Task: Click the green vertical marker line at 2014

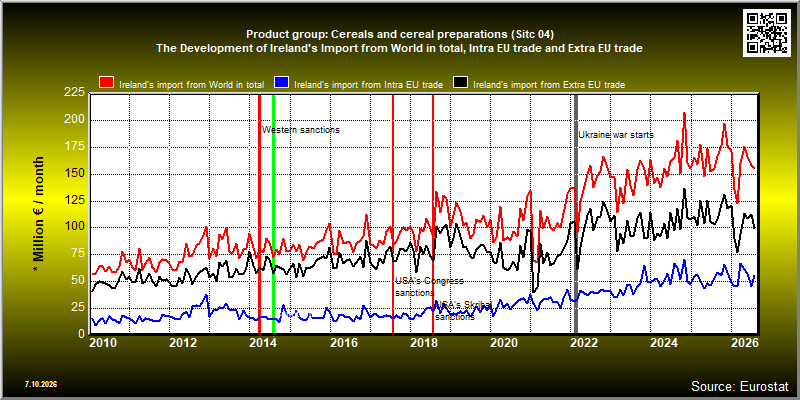Action: click(x=273, y=214)
